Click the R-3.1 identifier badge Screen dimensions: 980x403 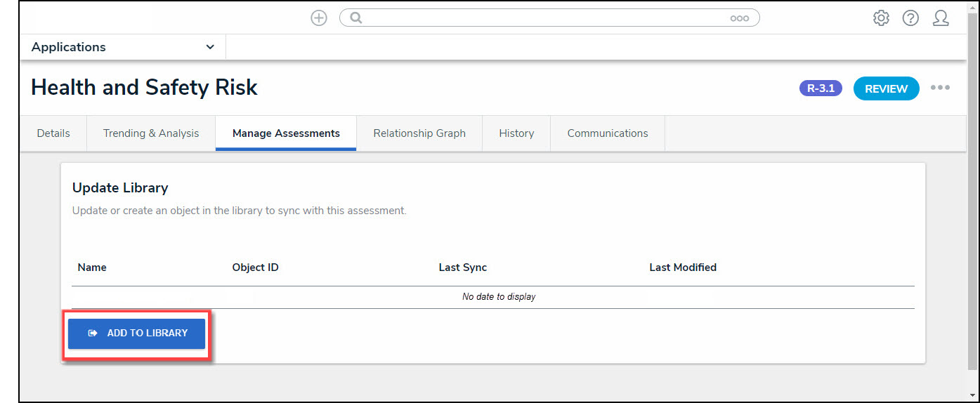pos(821,88)
